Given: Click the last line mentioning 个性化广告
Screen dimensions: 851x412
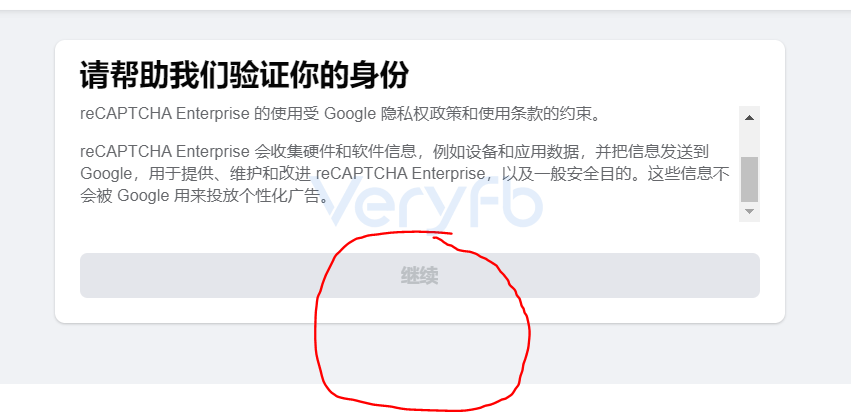Looking at the screenshot, I should point(204,195).
